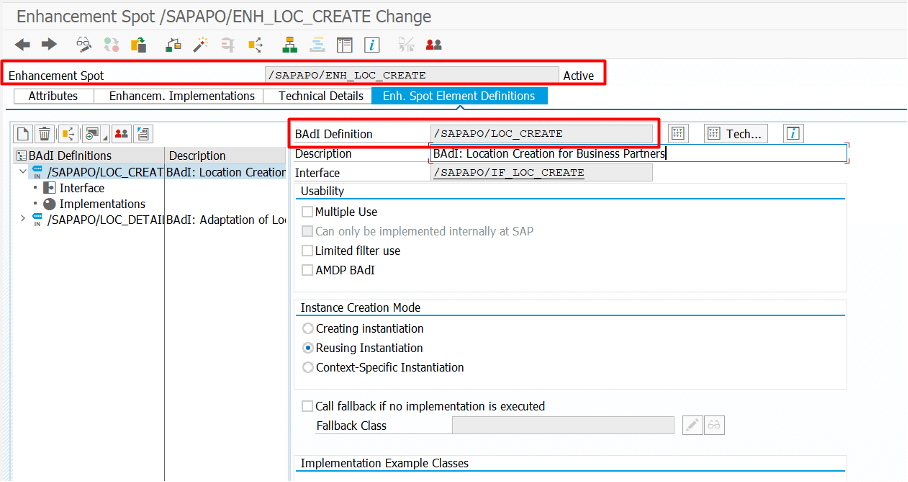Toggle Display/Change mode with glasses-pencil icon
The image size is (908, 482).
tap(84, 45)
